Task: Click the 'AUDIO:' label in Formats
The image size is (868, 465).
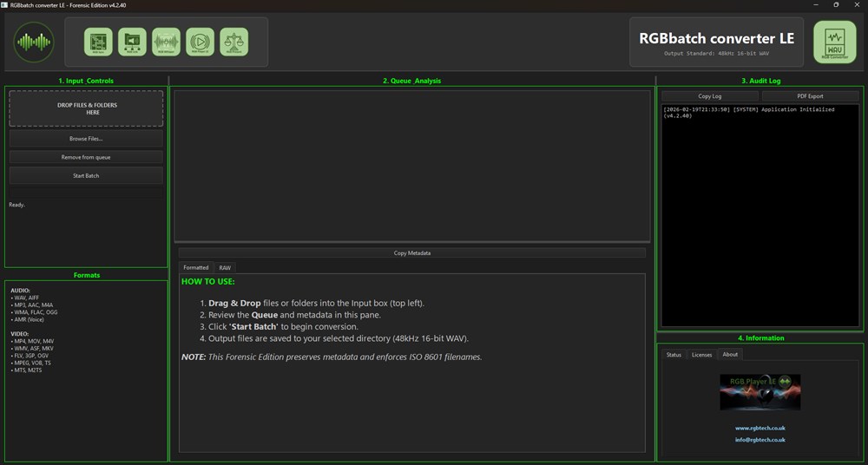Action: [x=20, y=290]
